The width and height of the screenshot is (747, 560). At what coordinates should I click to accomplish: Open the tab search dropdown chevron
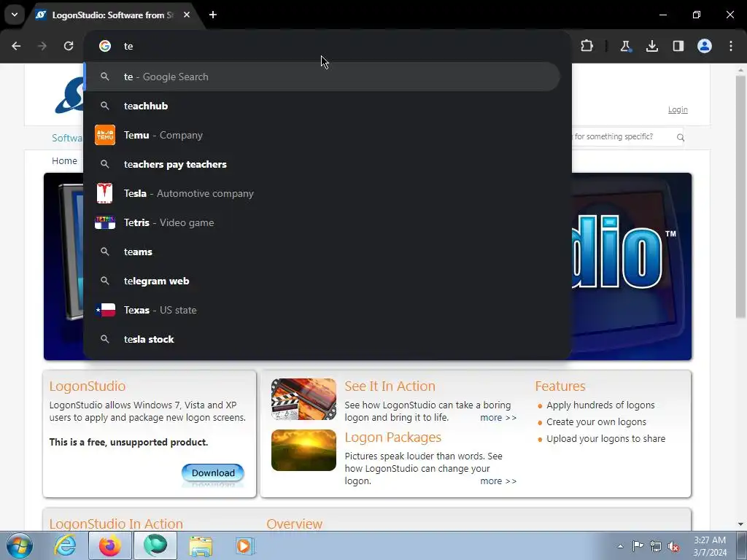(15, 15)
